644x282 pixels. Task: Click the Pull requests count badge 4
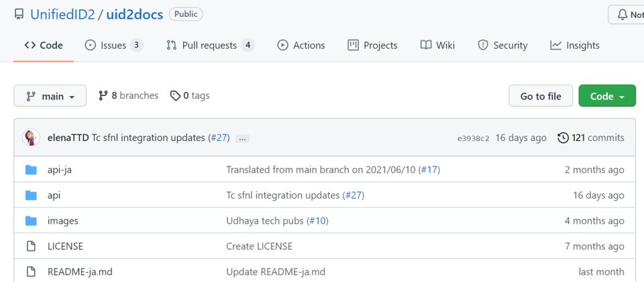[x=248, y=45]
